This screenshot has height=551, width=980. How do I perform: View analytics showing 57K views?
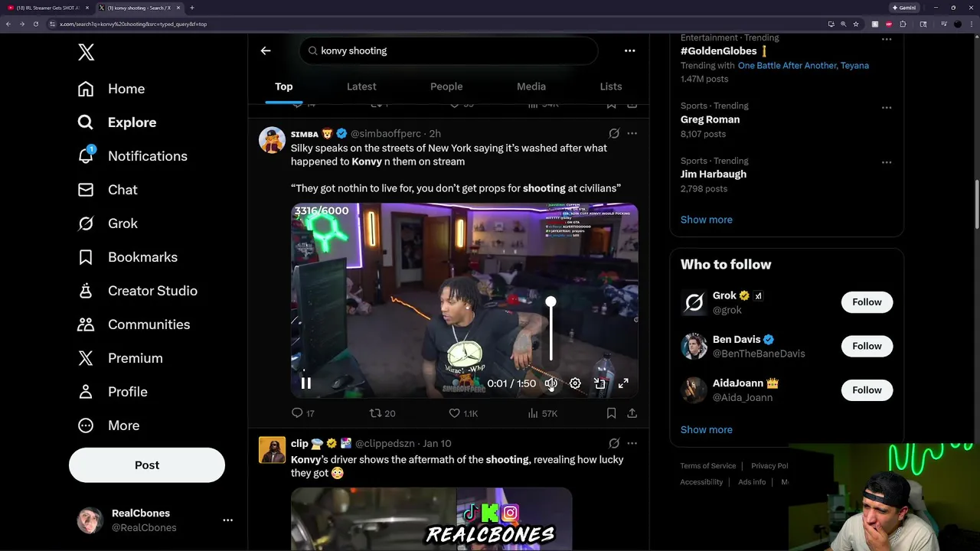pos(542,413)
